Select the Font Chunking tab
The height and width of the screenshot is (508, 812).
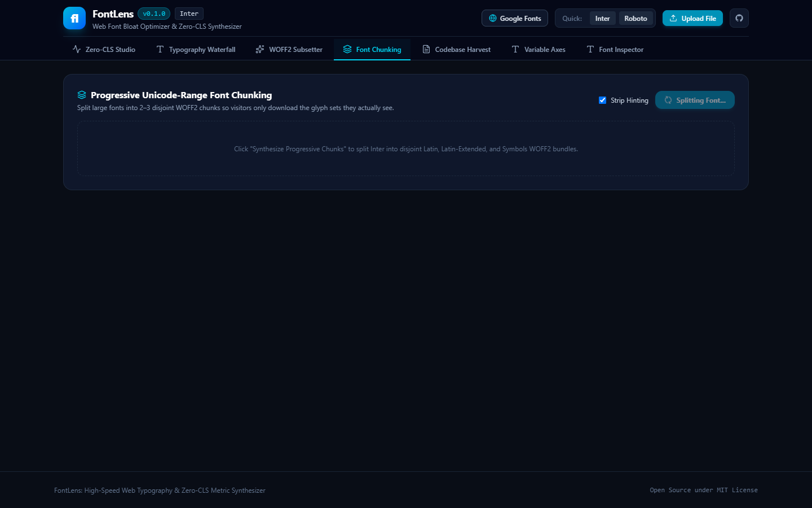coord(372,49)
